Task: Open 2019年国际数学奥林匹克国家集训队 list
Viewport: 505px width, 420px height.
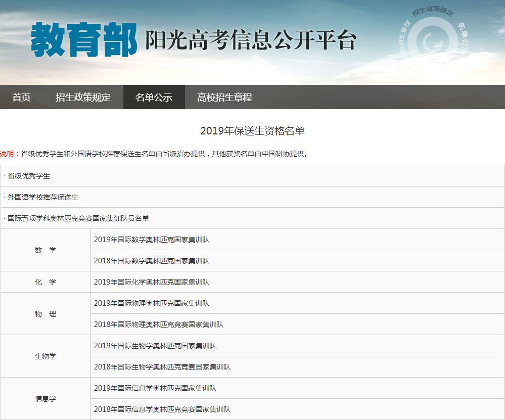Action: click(152, 240)
